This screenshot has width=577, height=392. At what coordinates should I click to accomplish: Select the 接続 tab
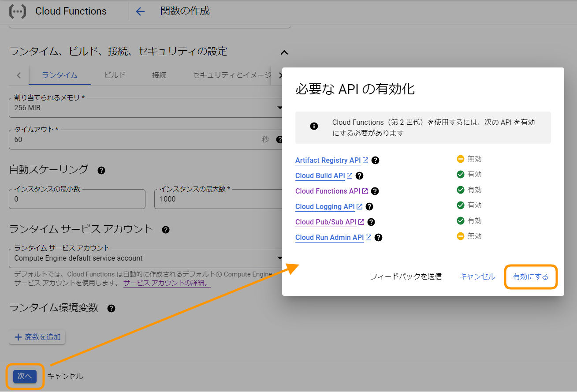pos(159,75)
